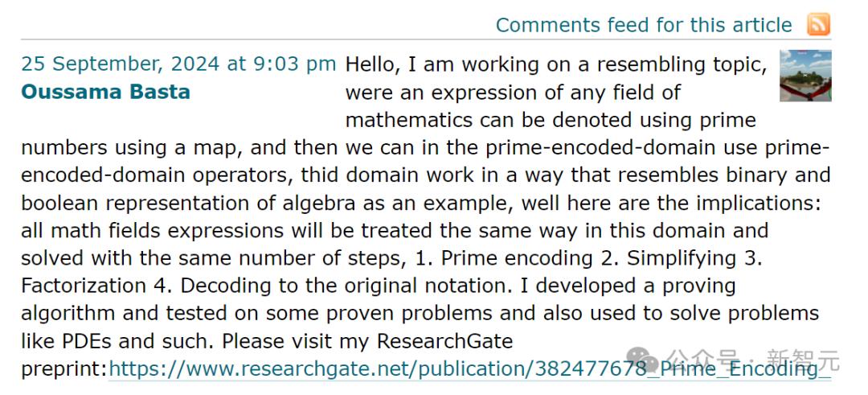This screenshot has width=868, height=395.
Task: Open the 25 September 2024 comment permalink
Action: [x=178, y=64]
